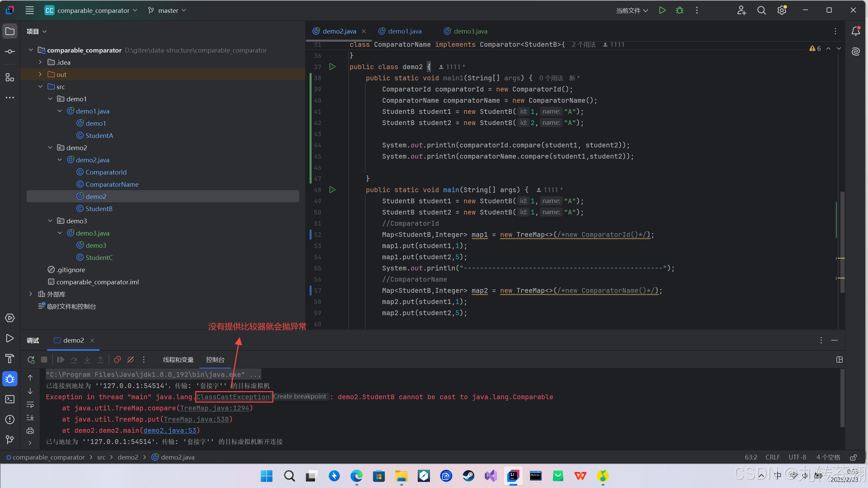868x488 pixels.
Task: Print console output icon
Action: (30, 431)
